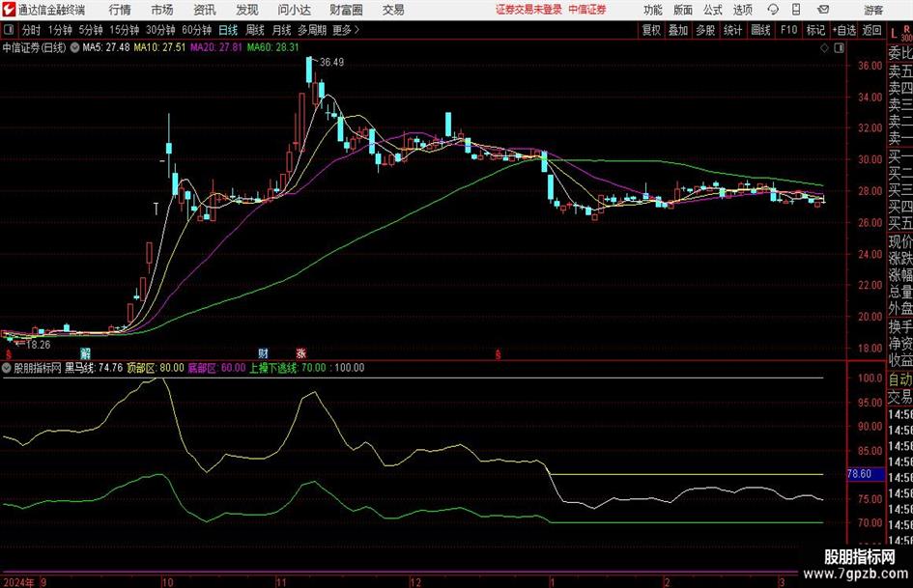Open the 财富圈 menu
913x588 pixels.
pos(346,10)
